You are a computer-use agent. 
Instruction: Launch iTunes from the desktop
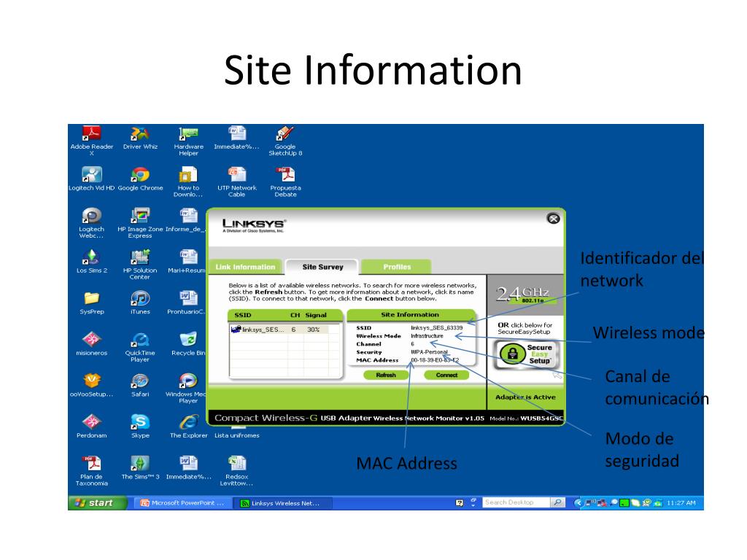(140, 303)
